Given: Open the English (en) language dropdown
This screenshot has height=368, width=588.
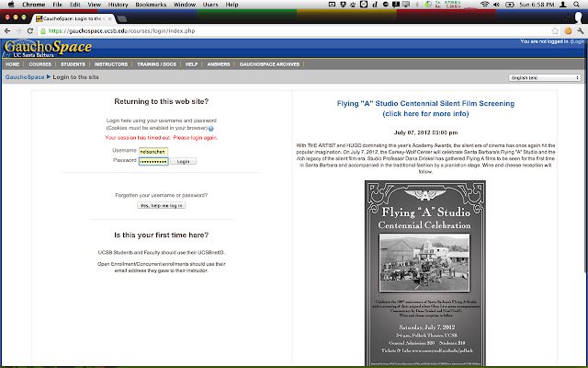Looking at the screenshot, I should (545, 77).
